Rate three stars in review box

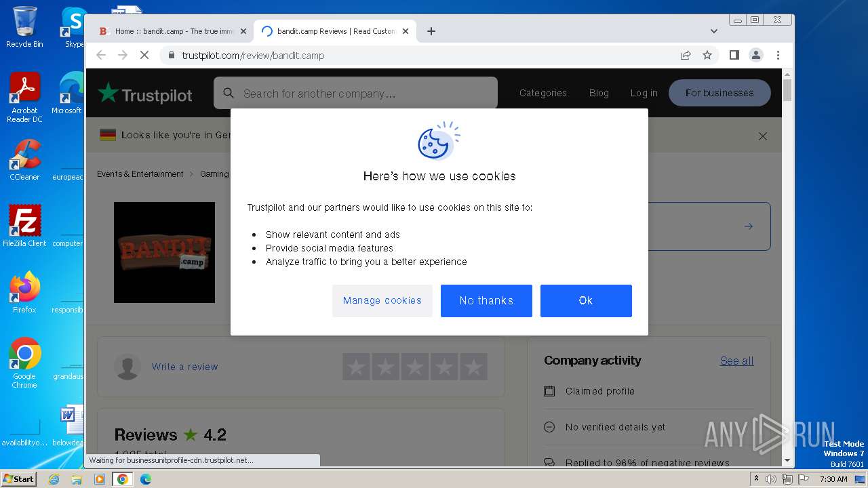coord(414,367)
